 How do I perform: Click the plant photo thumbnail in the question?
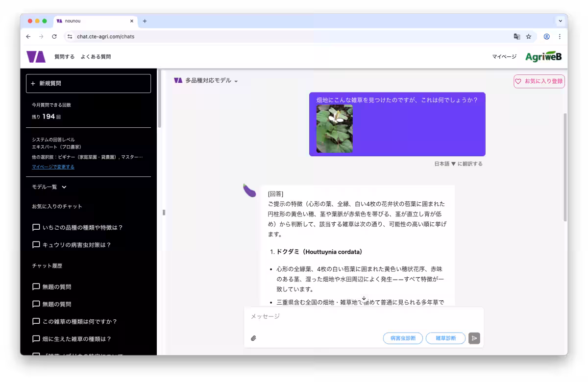[x=334, y=128]
